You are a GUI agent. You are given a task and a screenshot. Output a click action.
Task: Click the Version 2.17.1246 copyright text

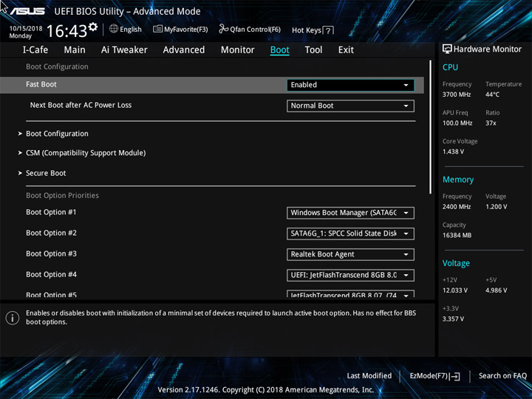[x=266, y=390]
